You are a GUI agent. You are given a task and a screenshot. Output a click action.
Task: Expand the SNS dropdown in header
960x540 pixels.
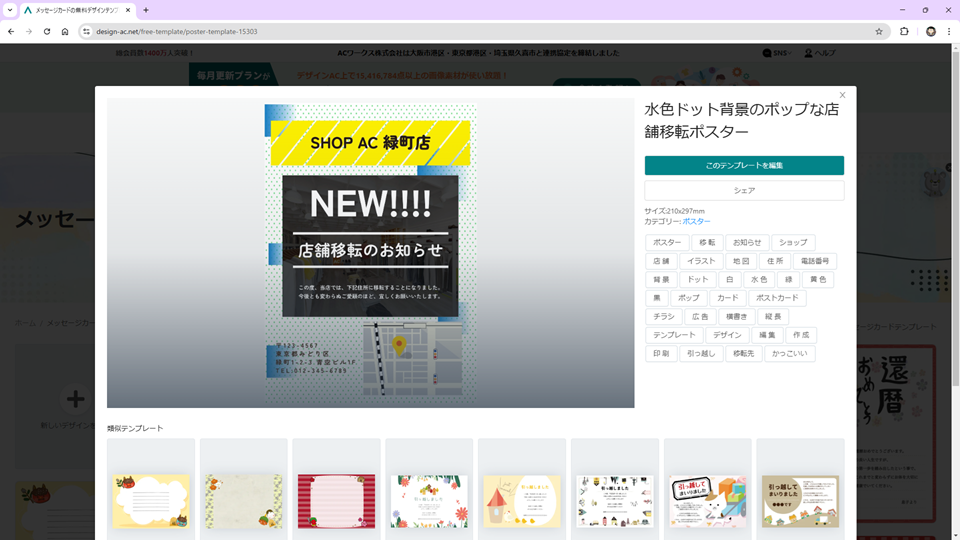pyautogui.click(x=777, y=53)
